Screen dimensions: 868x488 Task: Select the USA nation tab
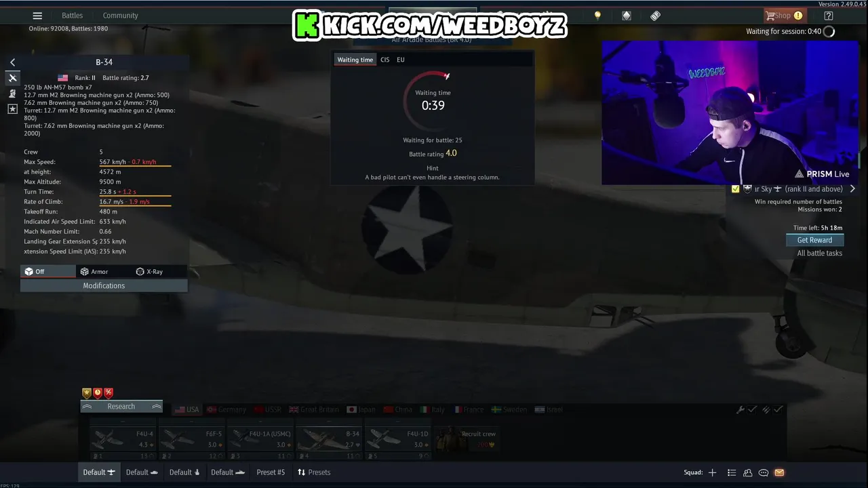(x=187, y=409)
